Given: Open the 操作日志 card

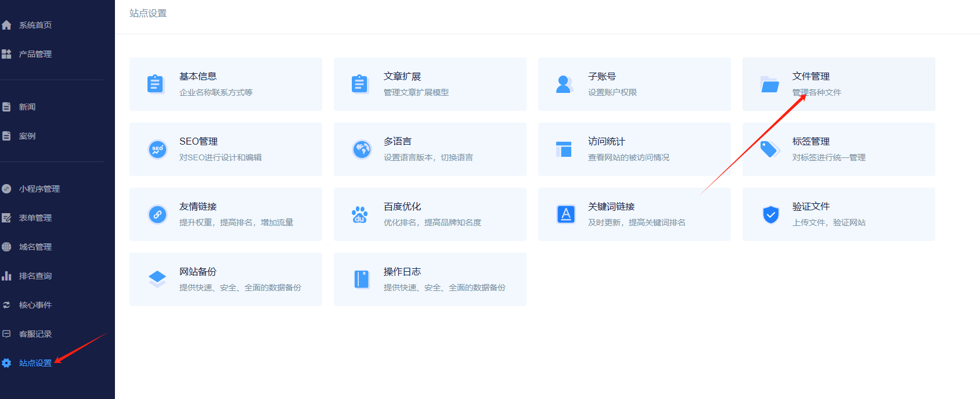Looking at the screenshot, I should pos(430,279).
